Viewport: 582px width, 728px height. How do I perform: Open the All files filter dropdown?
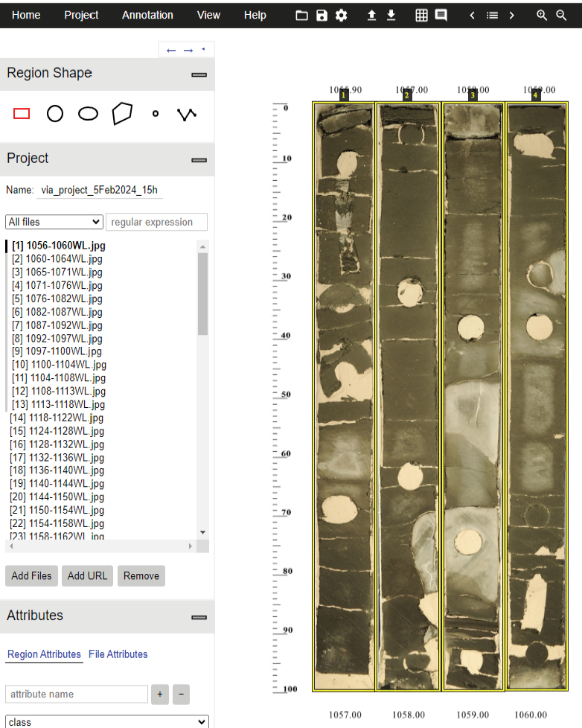[54, 222]
